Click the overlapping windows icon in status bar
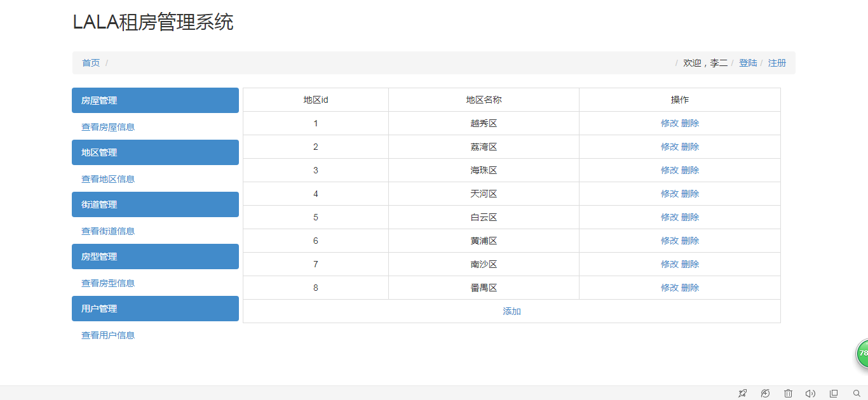 coord(834,394)
